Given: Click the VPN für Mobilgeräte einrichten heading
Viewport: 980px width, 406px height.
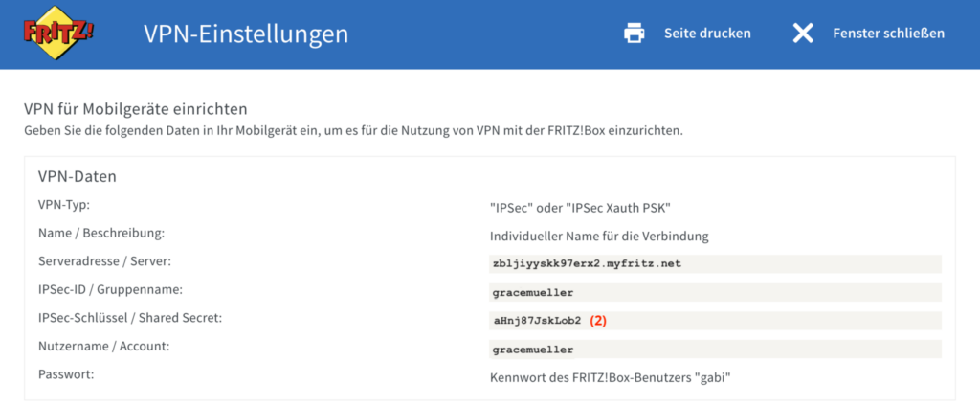Looking at the screenshot, I should click(136, 109).
